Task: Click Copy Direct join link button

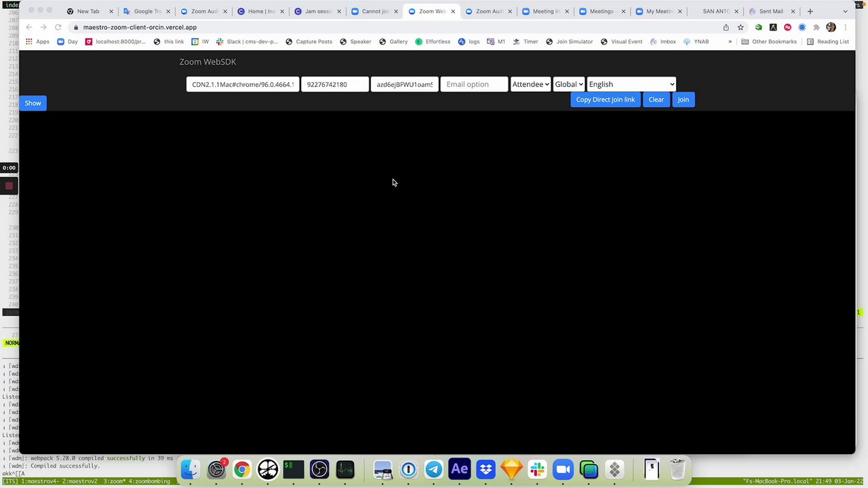Action: (605, 100)
